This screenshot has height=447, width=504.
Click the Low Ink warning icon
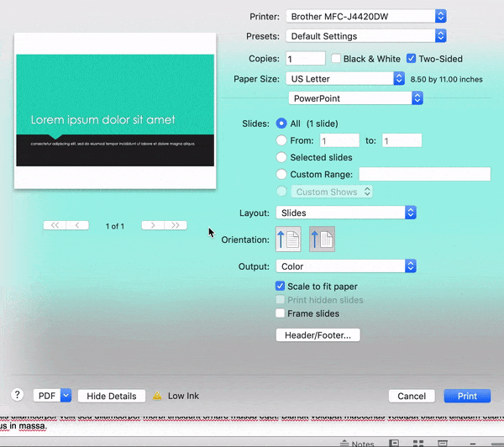point(157,396)
